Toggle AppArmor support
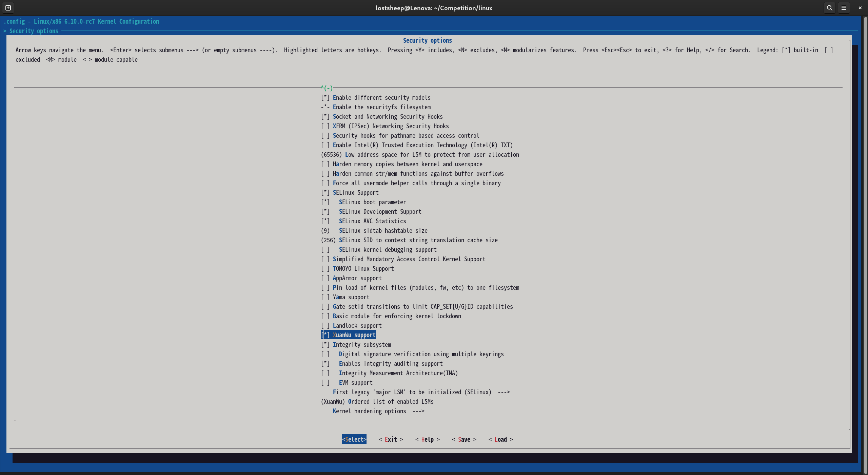 point(351,278)
